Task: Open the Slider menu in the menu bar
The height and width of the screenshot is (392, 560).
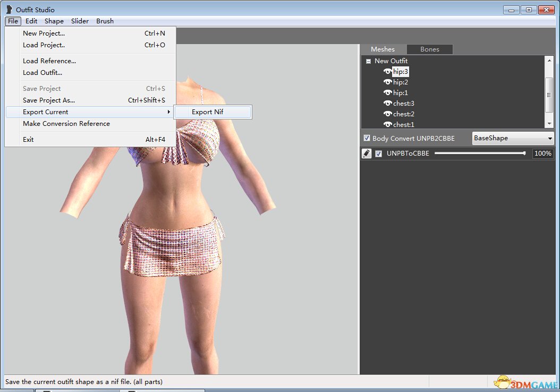Action: pyautogui.click(x=80, y=21)
